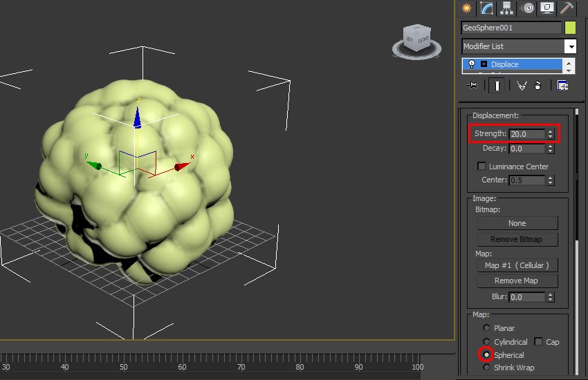This screenshot has width=588, height=380.
Task: Check the Cap checkbox
Action: tap(538, 342)
